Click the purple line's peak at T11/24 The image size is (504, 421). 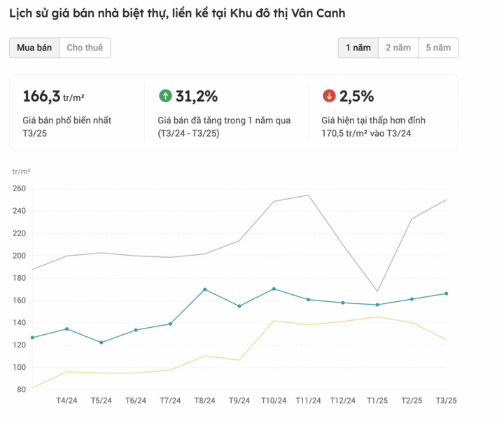308,195
